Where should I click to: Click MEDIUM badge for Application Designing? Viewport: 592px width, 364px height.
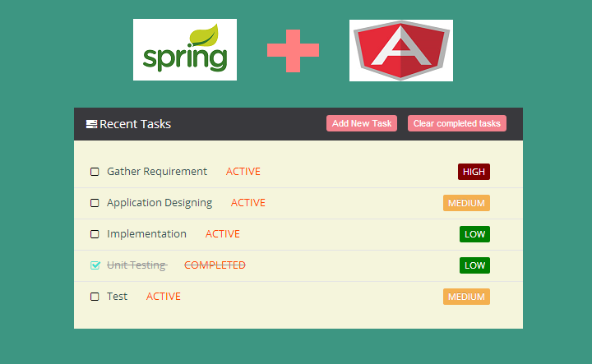click(466, 203)
